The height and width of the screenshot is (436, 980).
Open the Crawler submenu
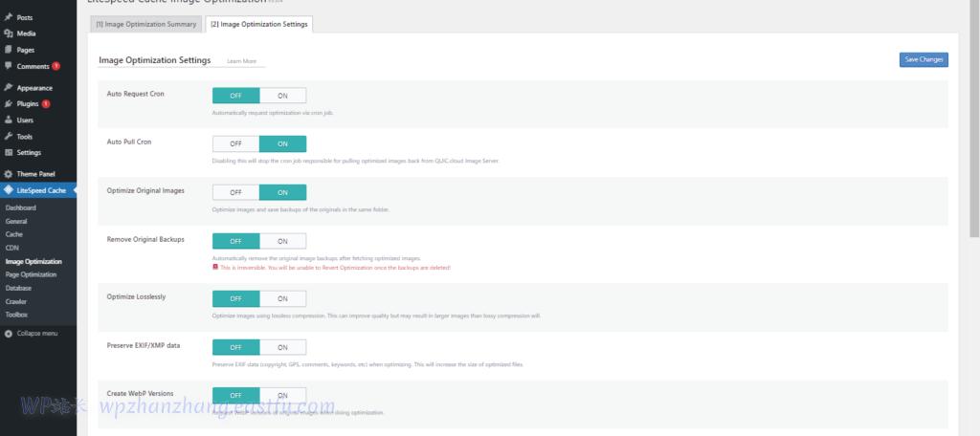pos(16,302)
